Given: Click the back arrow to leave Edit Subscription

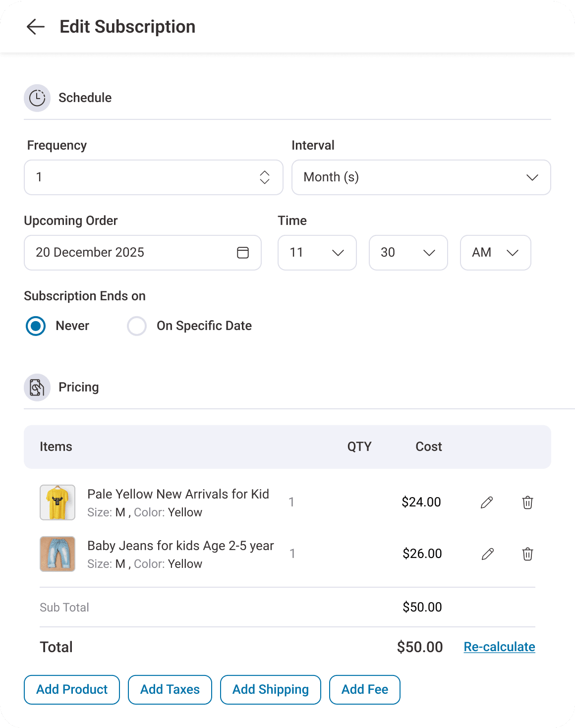Looking at the screenshot, I should click(35, 27).
